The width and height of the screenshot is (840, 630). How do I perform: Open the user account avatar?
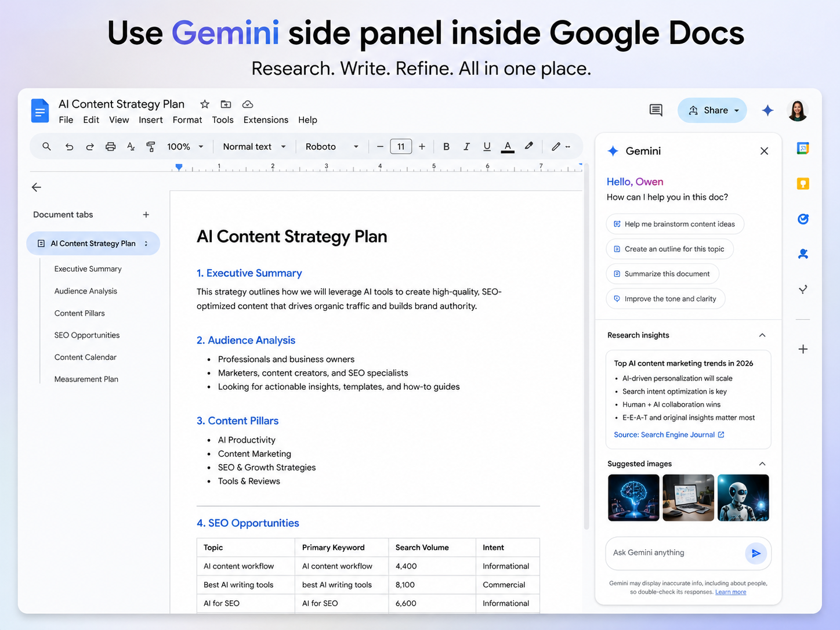pos(798,110)
